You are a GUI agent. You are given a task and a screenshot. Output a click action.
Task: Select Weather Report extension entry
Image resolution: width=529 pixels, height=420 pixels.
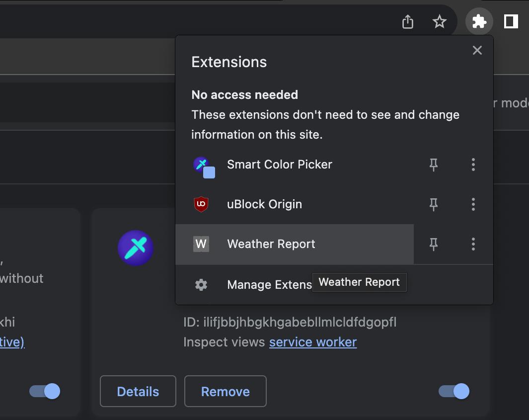[295, 244]
